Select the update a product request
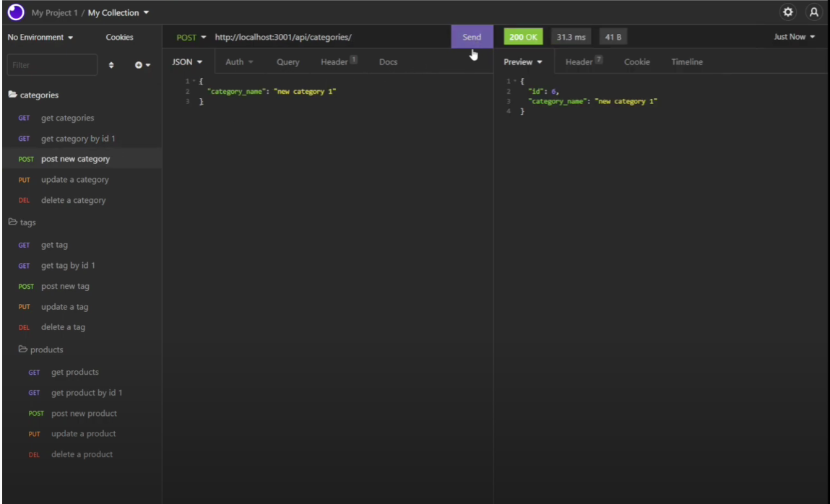This screenshot has width=830, height=504. [x=82, y=434]
